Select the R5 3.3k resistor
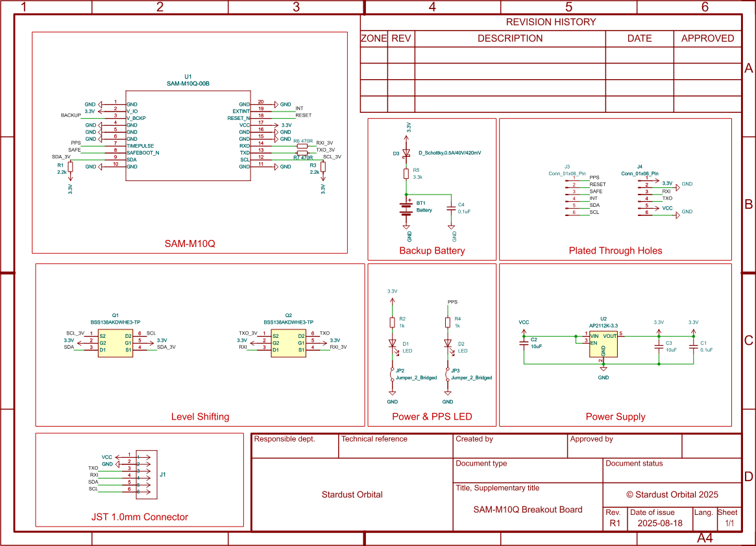 tap(407, 174)
